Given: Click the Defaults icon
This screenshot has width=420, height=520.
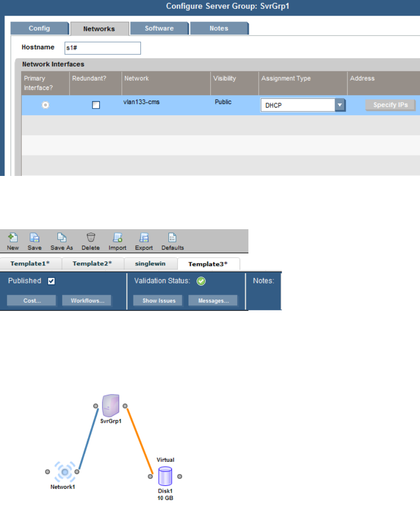Looking at the screenshot, I should pos(173,238).
